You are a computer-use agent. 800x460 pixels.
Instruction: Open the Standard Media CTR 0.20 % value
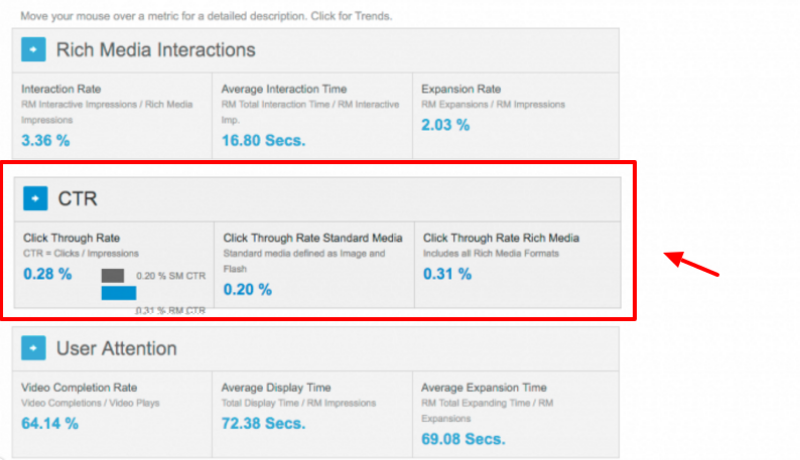point(247,290)
